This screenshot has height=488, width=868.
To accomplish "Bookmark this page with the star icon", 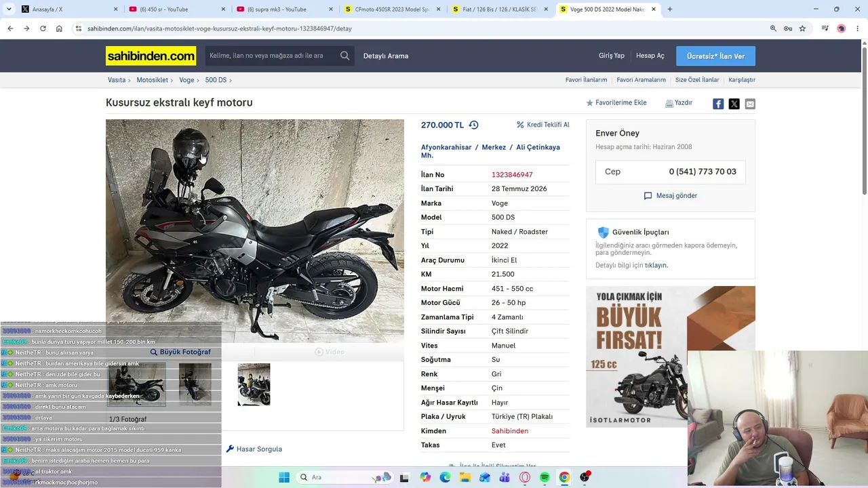I will click(x=802, y=28).
